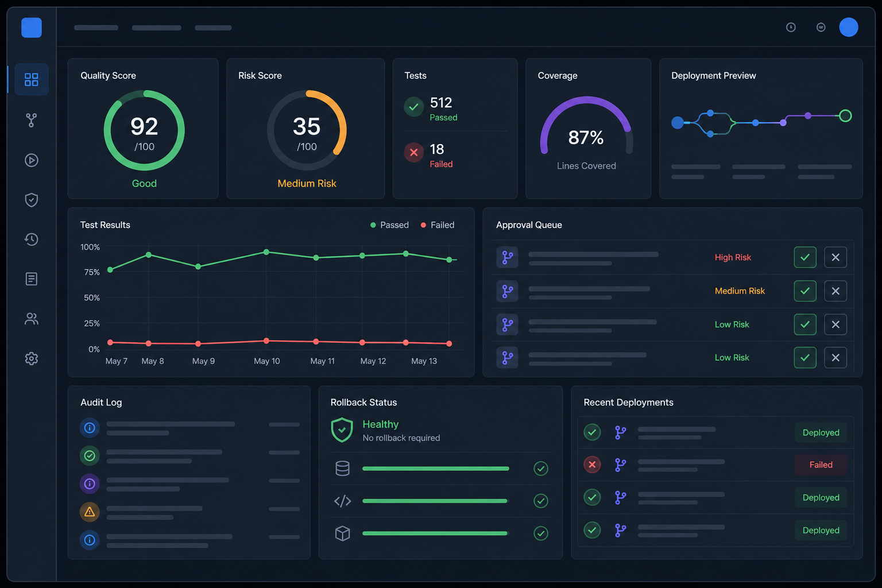Click the branch icon in the Failed deployment row
Viewport: 882px width, 588px height.
point(620,465)
